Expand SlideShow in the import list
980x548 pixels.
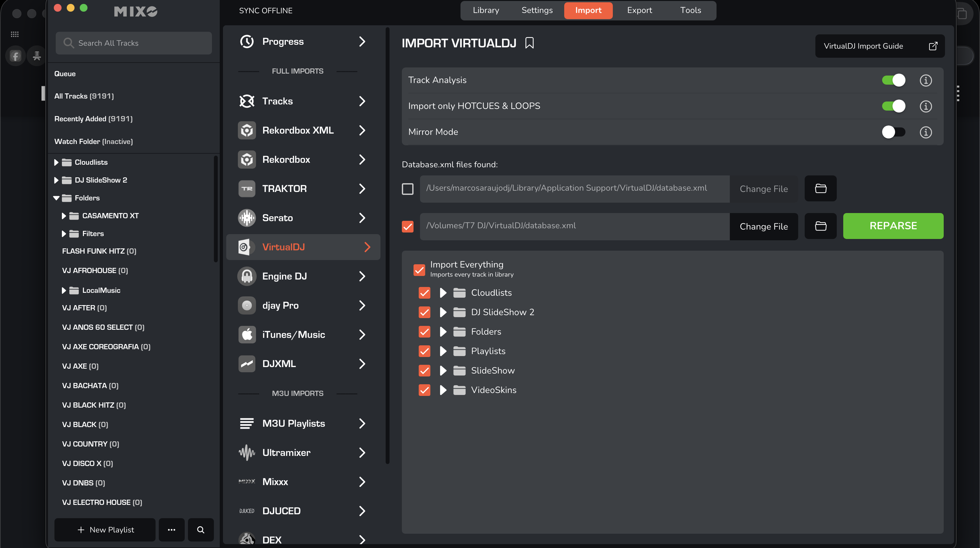(x=443, y=371)
